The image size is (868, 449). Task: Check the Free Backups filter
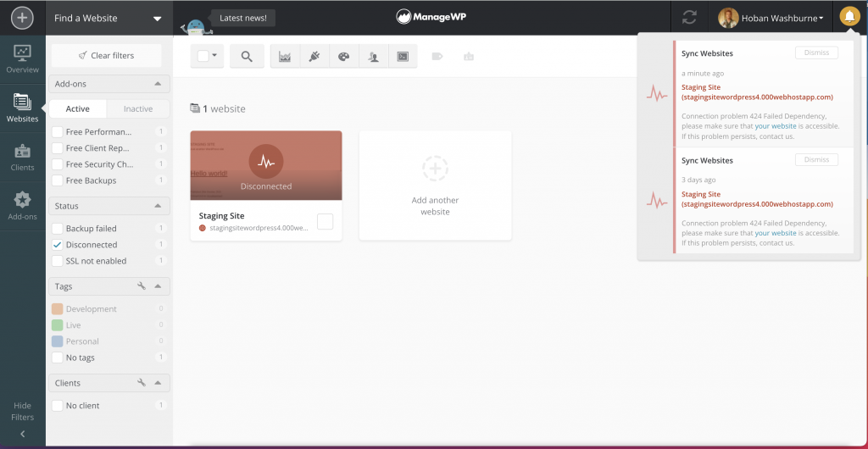tap(57, 180)
